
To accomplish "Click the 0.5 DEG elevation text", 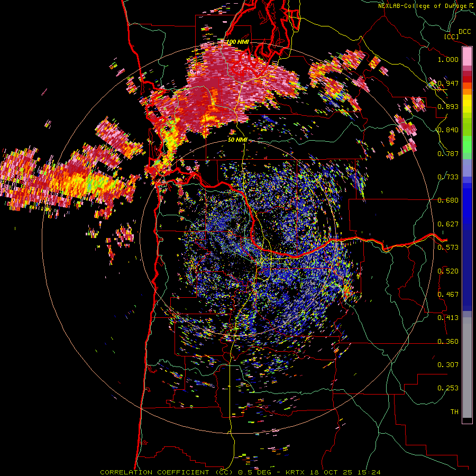I will coord(254,472).
